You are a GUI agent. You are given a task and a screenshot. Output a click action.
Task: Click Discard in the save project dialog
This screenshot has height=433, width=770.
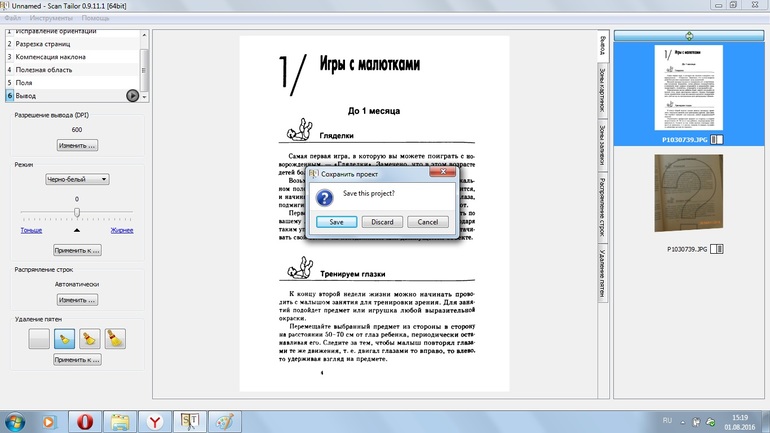(x=382, y=222)
